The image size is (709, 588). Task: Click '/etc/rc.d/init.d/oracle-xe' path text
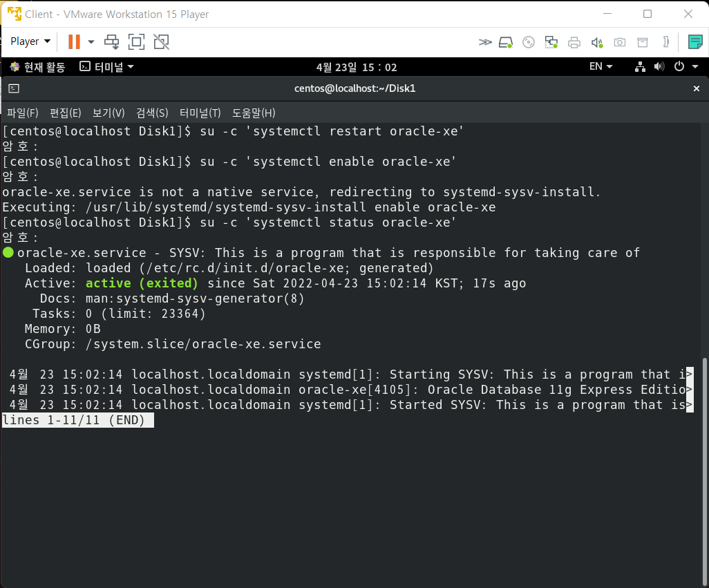click(x=247, y=268)
